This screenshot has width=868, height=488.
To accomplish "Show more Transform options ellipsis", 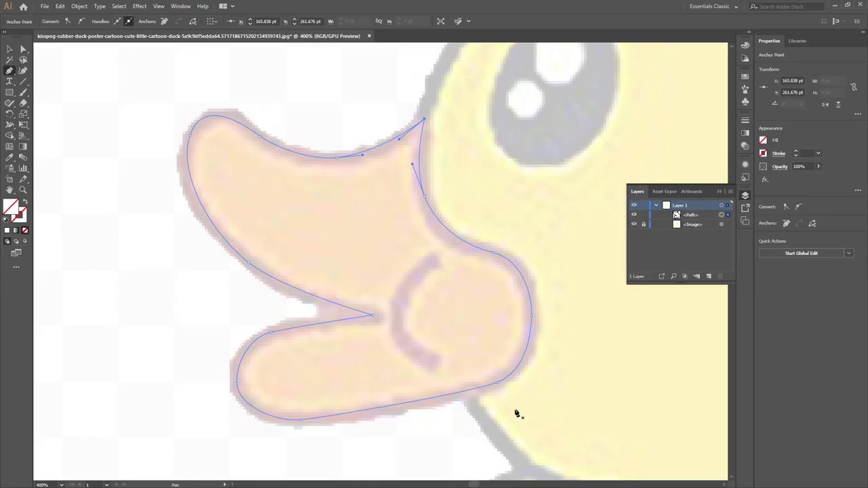I will tap(858, 114).
